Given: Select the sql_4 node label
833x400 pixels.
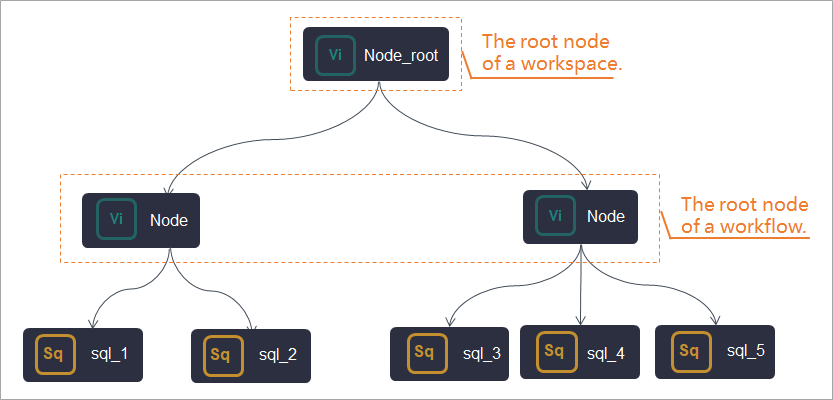Looking at the screenshot, I should coord(606,353).
